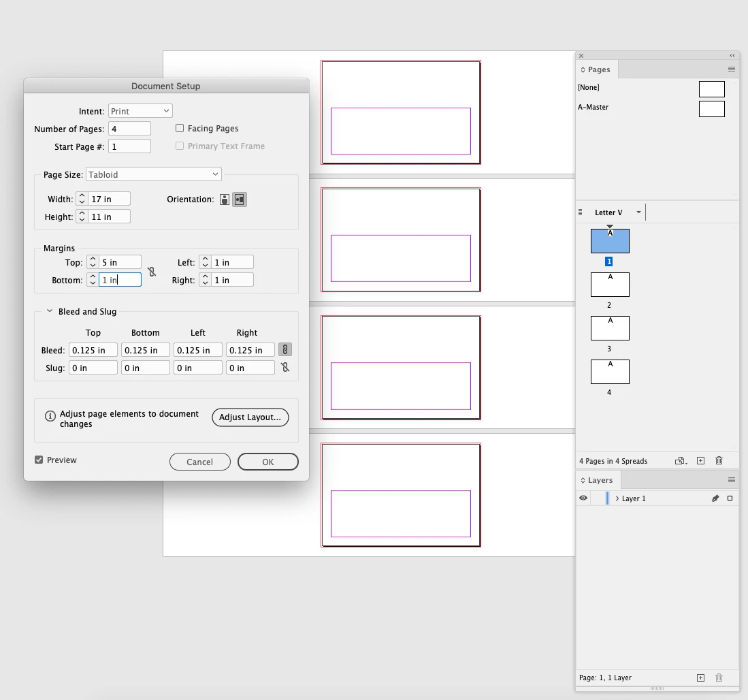Screen dimensions: 748x700
Task: Click the Bottom margin stepper arrows
Action: point(93,280)
